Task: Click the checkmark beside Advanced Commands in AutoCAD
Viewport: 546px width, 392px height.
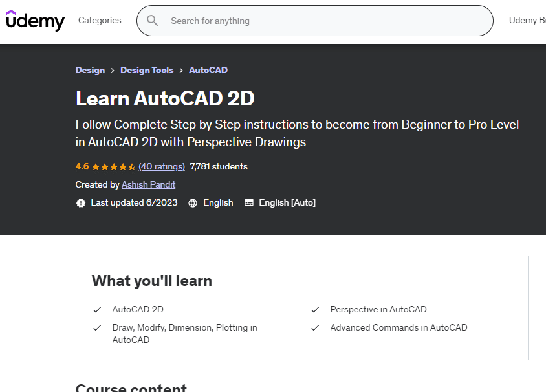Action: (315, 328)
